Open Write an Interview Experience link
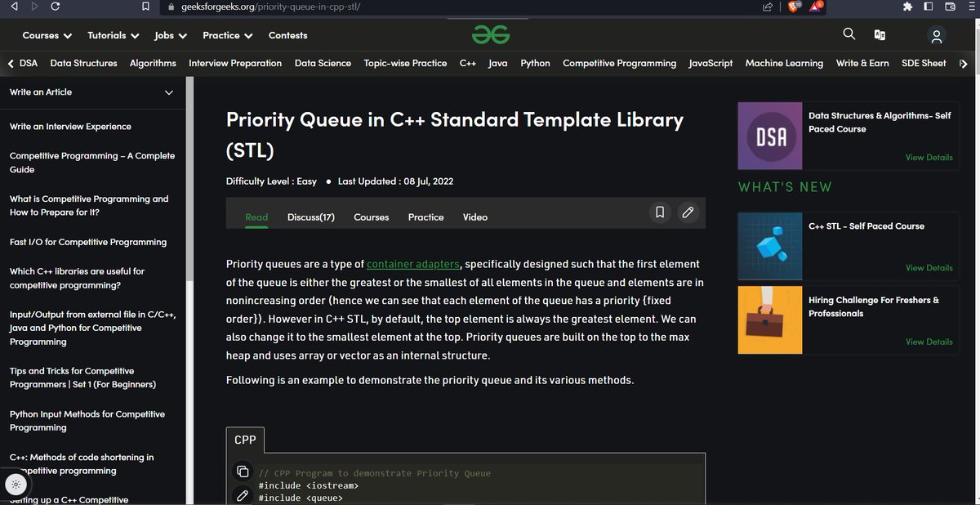The width and height of the screenshot is (980, 505). 70,127
